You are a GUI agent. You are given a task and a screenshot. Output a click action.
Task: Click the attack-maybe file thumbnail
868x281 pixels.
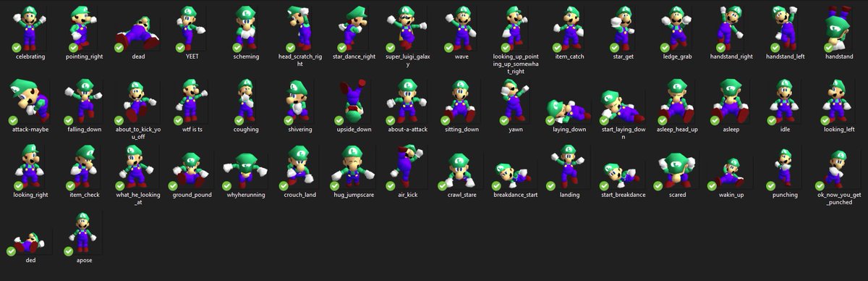pyautogui.click(x=30, y=101)
